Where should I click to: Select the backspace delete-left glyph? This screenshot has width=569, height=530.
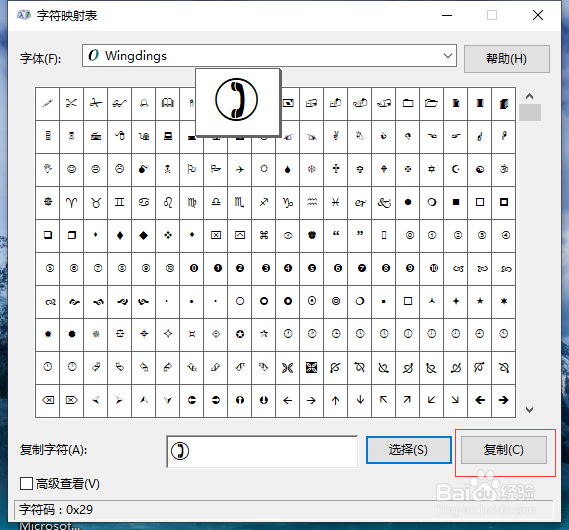[x=48, y=401]
